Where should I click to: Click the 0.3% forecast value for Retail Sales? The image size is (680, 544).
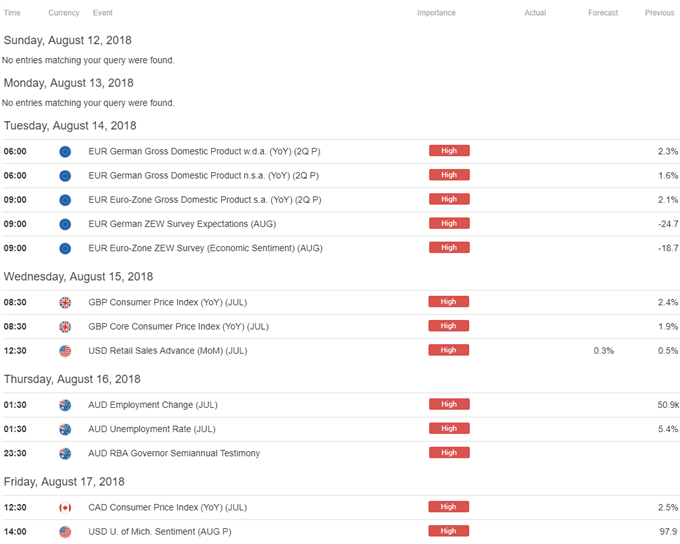pos(604,351)
